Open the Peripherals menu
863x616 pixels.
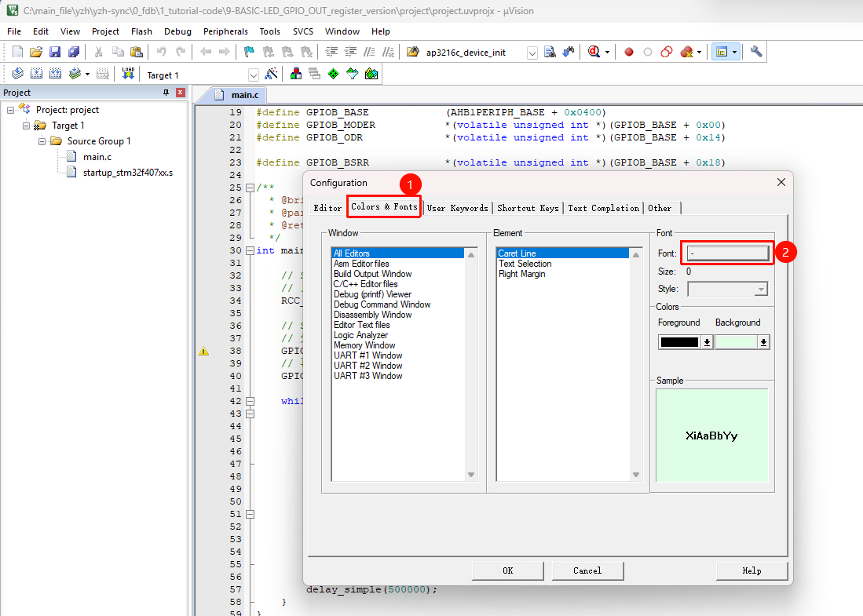[225, 31]
